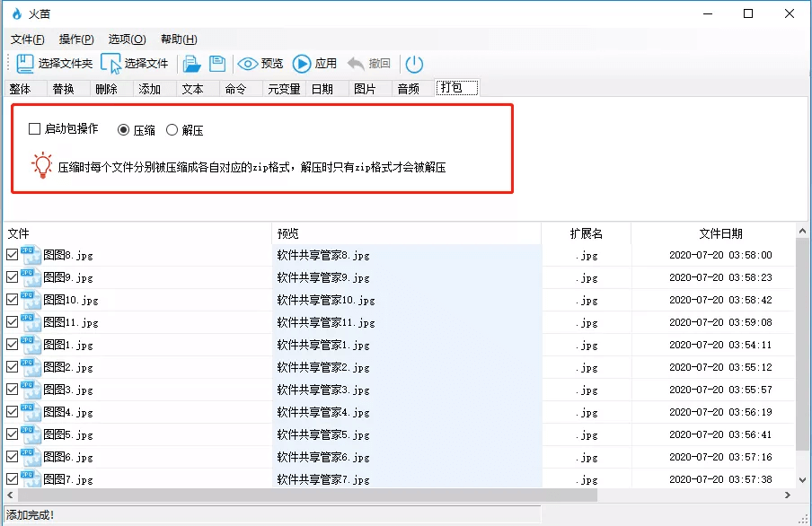812x526 pixels.
Task: Uncheck the checkbox for 图图3.jpg
Action: pos(13,390)
